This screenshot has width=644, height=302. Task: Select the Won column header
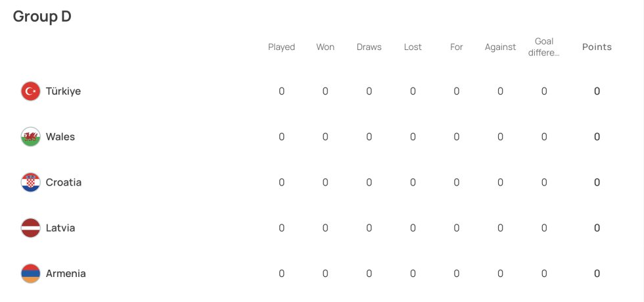pos(325,47)
